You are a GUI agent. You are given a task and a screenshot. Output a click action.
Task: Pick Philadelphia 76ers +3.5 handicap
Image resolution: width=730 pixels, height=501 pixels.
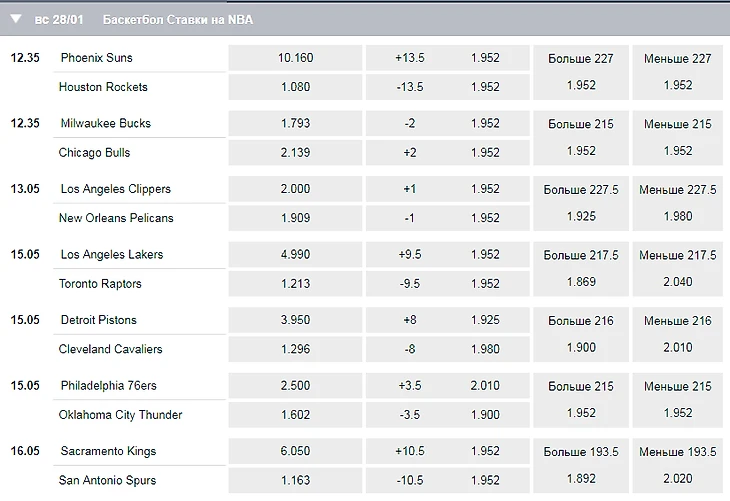[x=447, y=386]
